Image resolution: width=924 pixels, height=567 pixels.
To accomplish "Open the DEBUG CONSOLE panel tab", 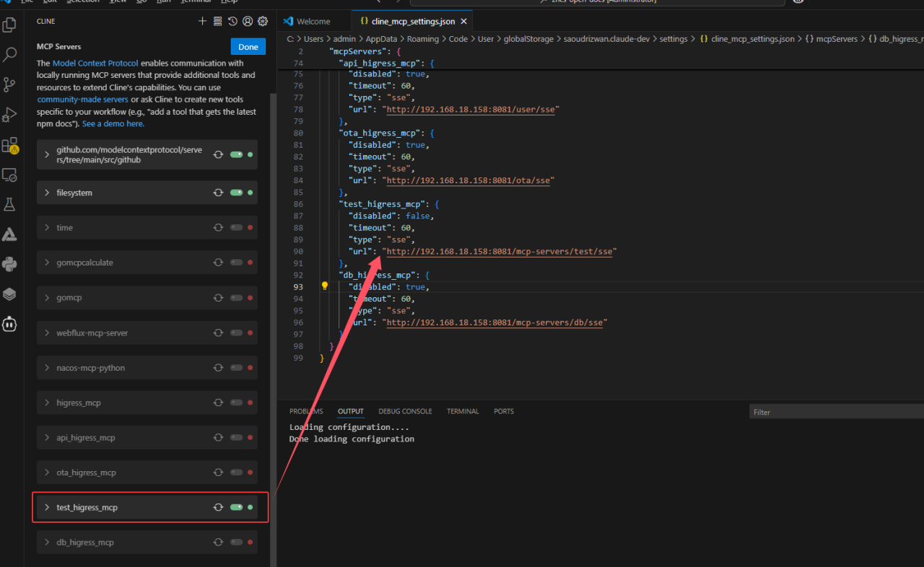I will pos(405,411).
